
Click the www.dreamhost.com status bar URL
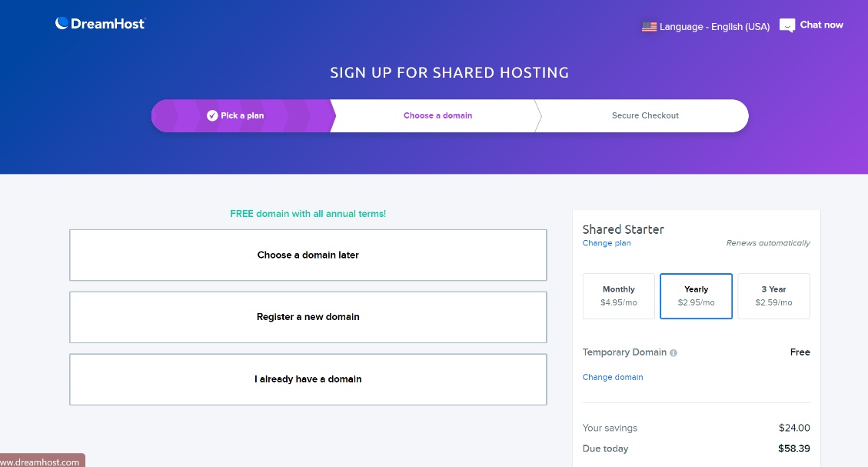coord(40,462)
